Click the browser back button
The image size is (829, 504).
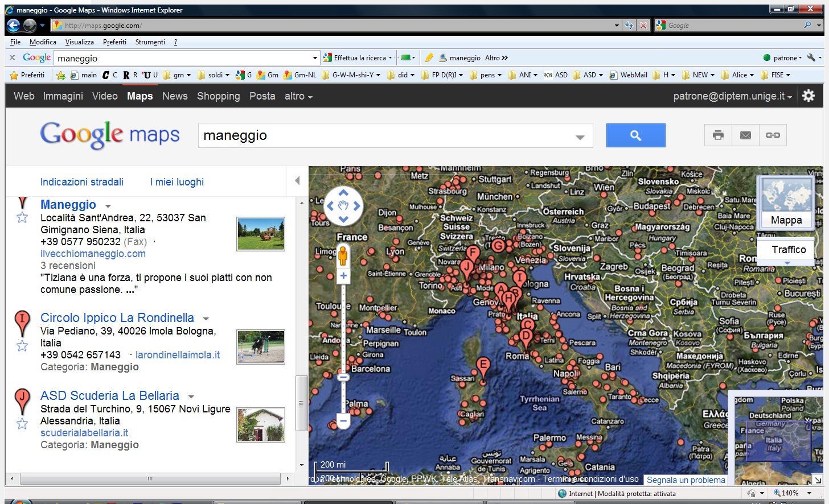click(x=13, y=25)
